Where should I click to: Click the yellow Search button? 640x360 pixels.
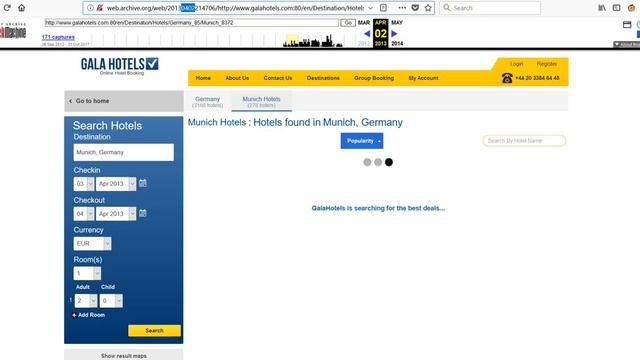coord(154,331)
